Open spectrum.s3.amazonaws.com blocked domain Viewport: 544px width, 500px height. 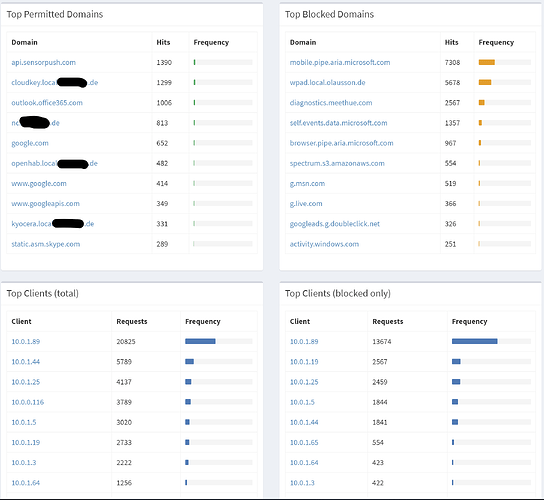click(x=337, y=163)
